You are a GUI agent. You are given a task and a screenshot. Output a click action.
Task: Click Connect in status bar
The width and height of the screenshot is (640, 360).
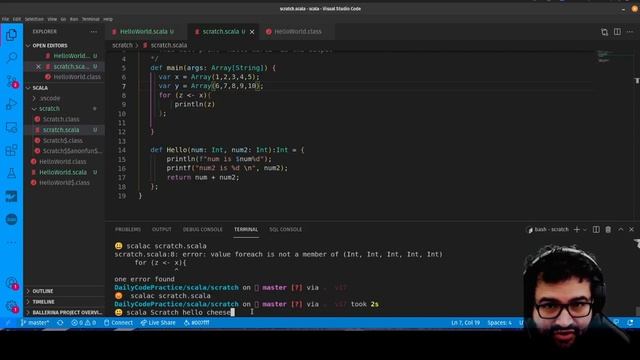click(x=118, y=323)
